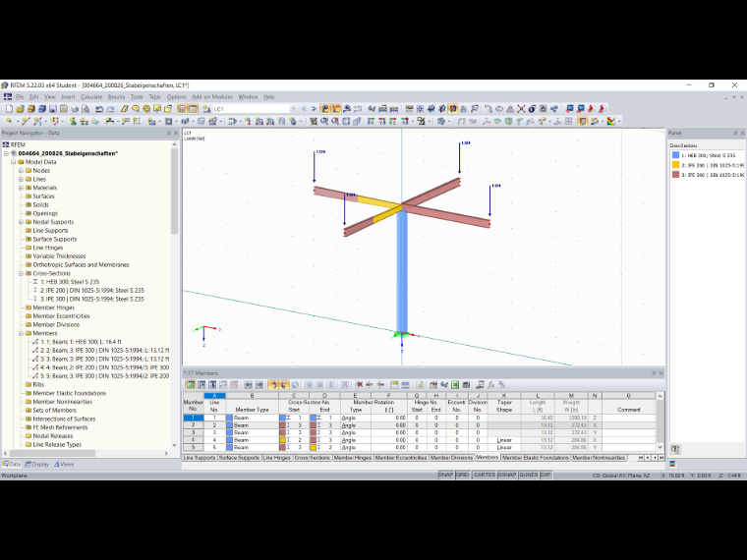Click the Undo arrow icon
The height and width of the screenshot is (560, 747).
[99, 109]
